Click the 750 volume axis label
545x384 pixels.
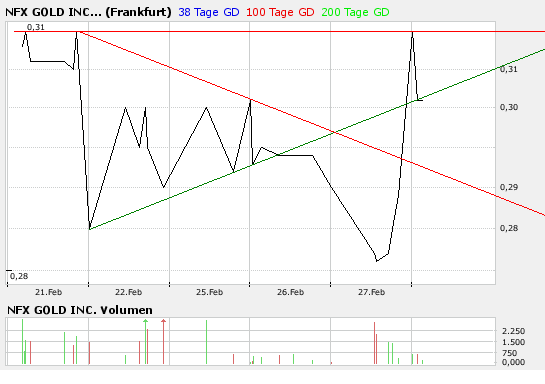coord(510,353)
